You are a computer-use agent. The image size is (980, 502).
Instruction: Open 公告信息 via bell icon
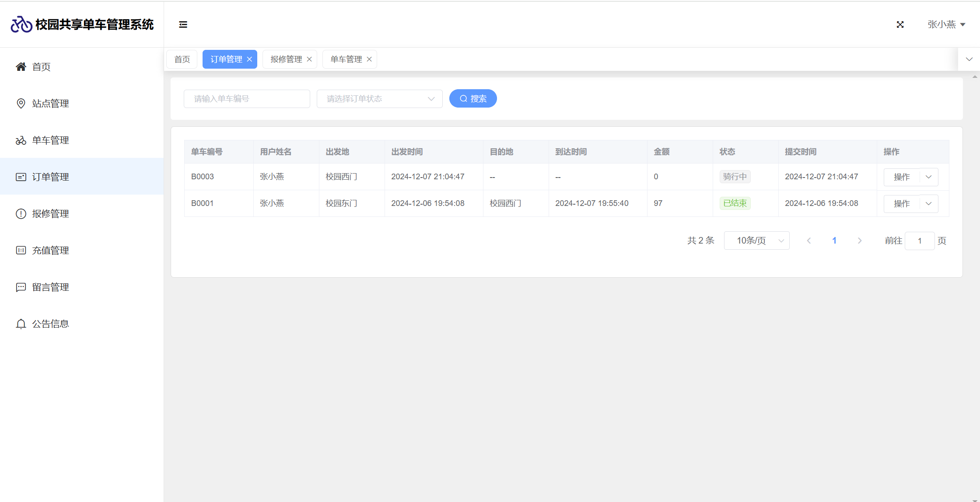click(21, 324)
